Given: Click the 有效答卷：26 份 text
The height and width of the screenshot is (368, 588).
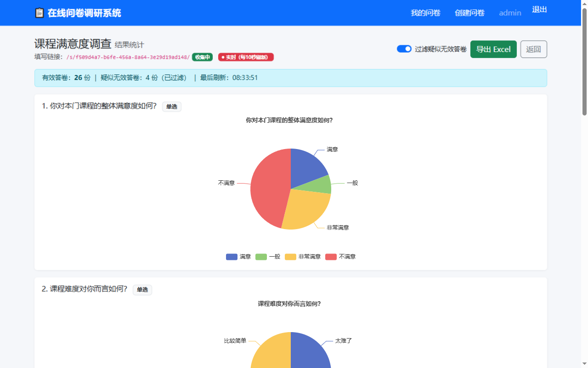Looking at the screenshot, I should pos(67,78).
